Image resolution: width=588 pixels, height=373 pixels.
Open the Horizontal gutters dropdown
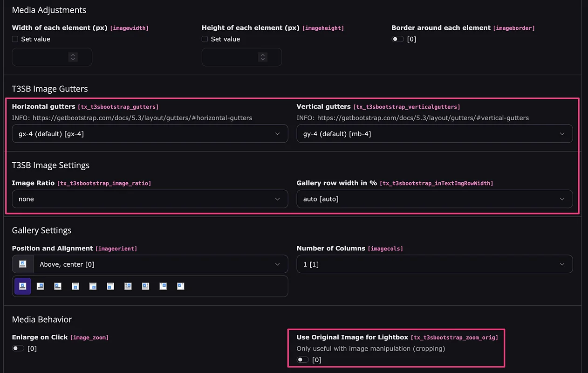point(150,134)
